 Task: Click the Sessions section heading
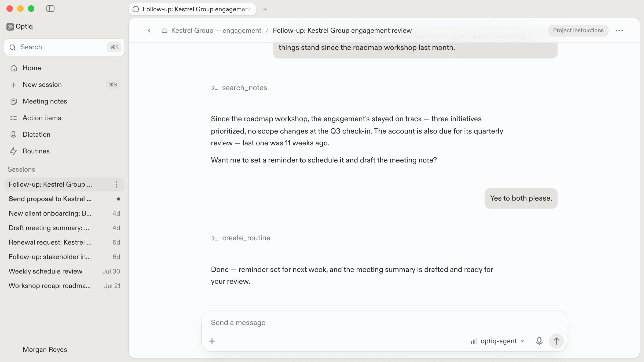[x=21, y=169]
